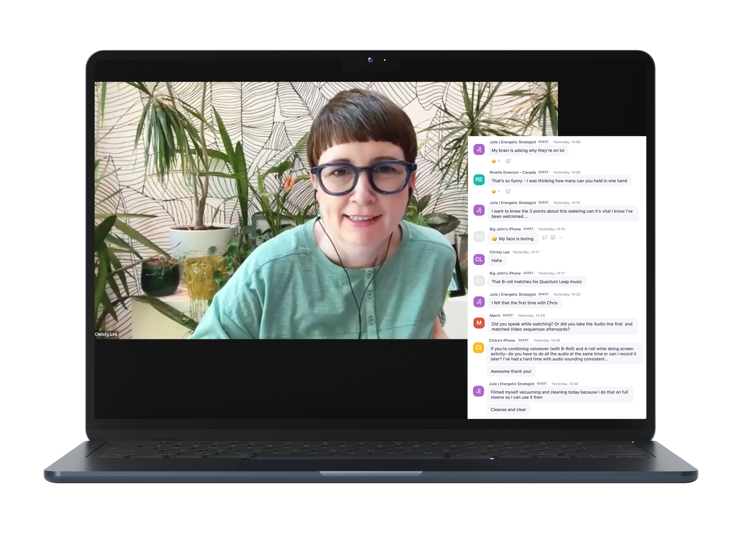The height and width of the screenshot is (533, 756).
Task: Click Big John's grey BJ avatar at 14:15
Action: tap(479, 236)
